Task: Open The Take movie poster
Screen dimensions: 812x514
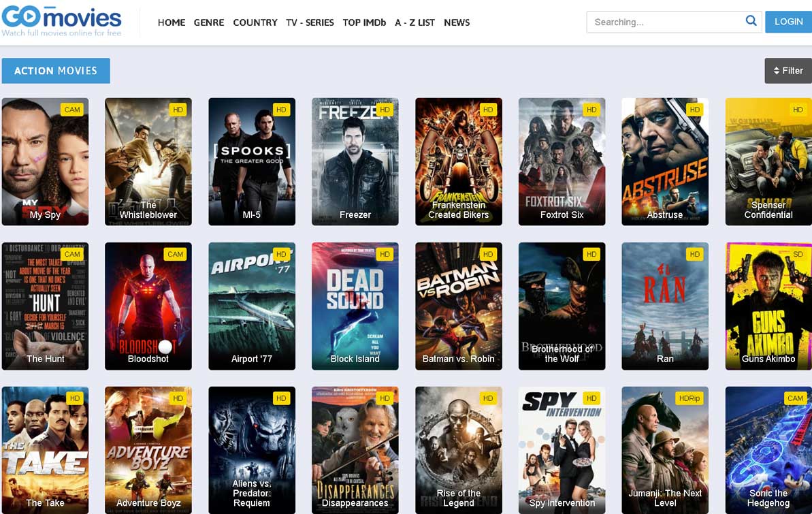Action: [x=45, y=450]
